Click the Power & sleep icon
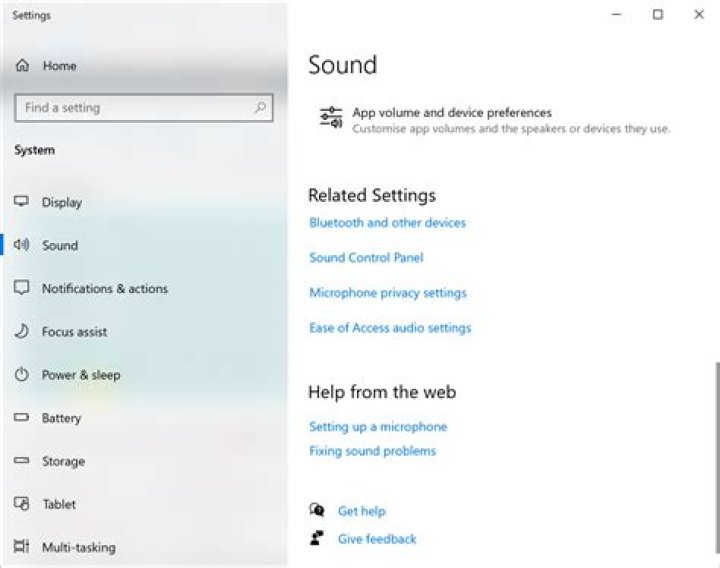 tap(22, 375)
